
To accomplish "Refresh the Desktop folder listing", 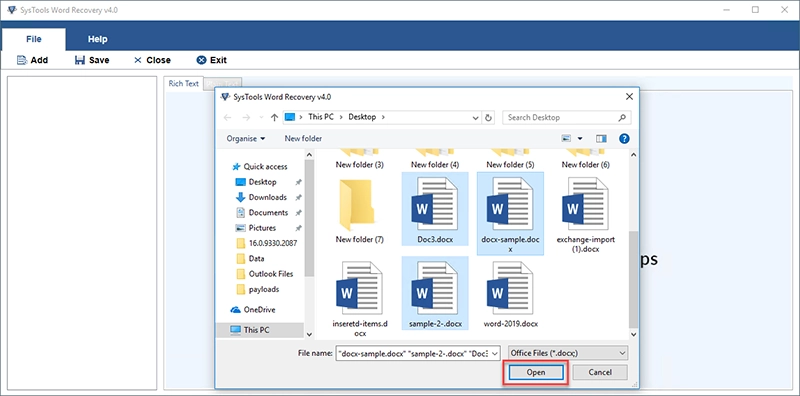I will tap(488, 117).
